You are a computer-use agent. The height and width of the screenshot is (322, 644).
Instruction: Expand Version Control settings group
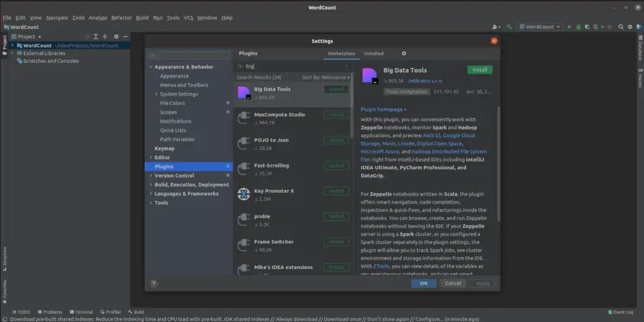click(x=151, y=175)
